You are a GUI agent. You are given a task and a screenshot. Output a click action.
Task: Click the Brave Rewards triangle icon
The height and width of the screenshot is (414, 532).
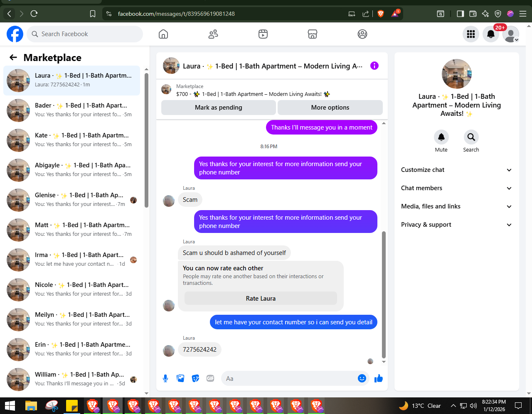[x=395, y=14]
